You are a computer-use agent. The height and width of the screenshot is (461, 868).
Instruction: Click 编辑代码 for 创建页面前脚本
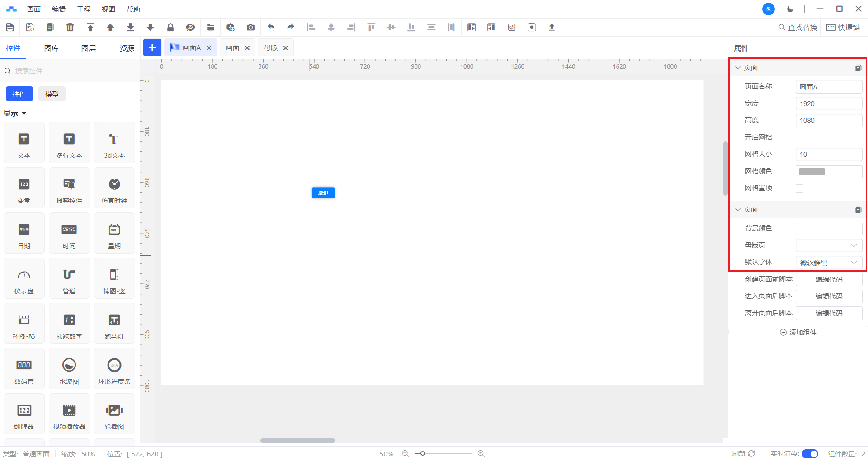point(828,280)
